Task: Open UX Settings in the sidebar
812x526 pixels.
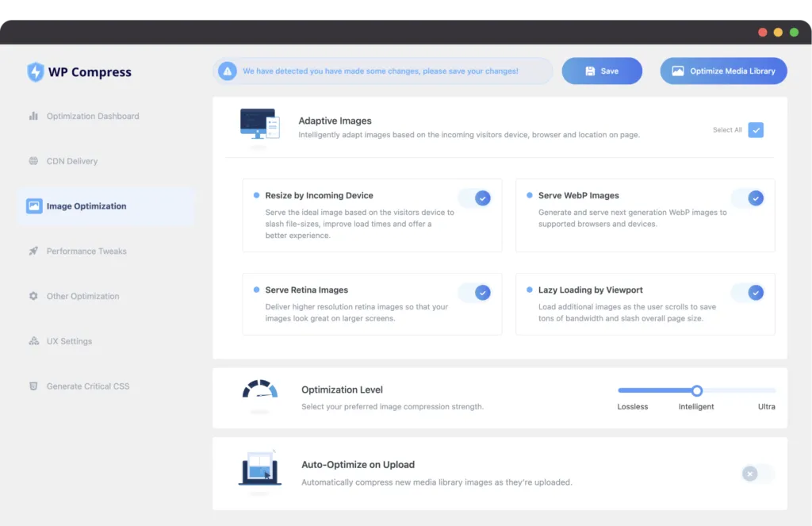Action: pos(69,341)
